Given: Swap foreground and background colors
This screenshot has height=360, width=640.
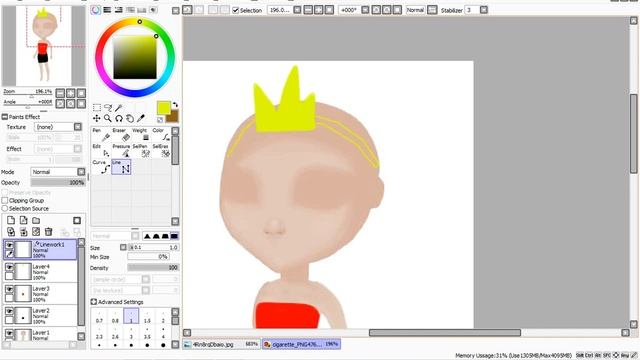Looking at the screenshot, I should tap(175, 105).
